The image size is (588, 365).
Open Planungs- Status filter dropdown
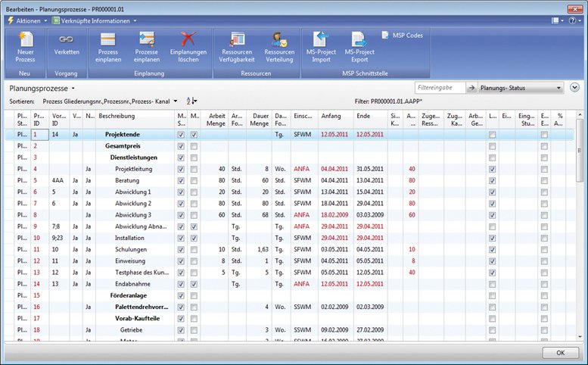(521, 88)
